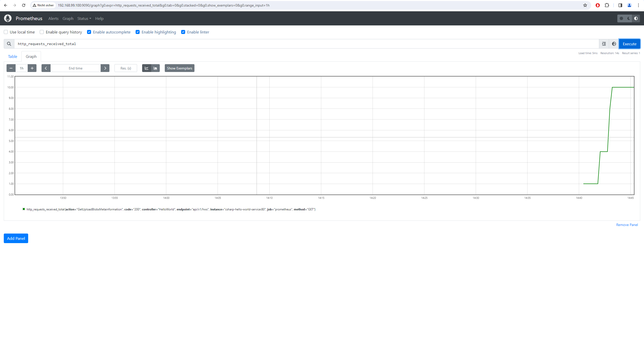Decrease the time range with minus
The image size is (644, 340).
[11, 68]
